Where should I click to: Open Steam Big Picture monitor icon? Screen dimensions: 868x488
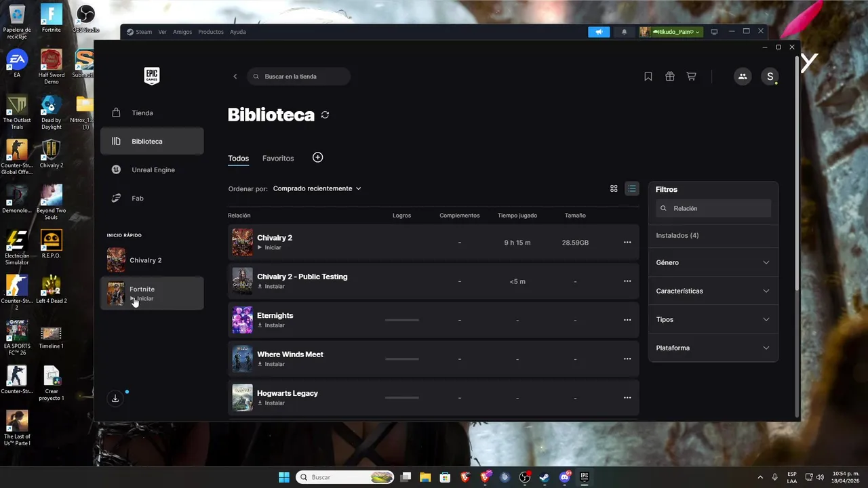(714, 32)
